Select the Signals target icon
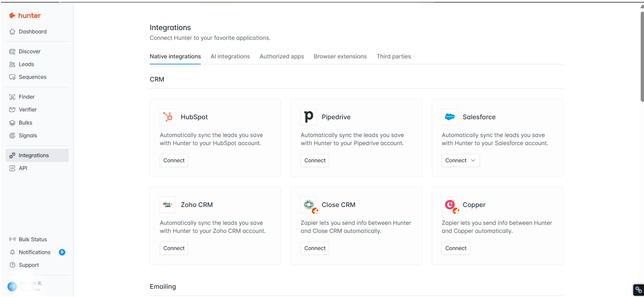The height and width of the screenshot is (297, 644). point(12,136)
